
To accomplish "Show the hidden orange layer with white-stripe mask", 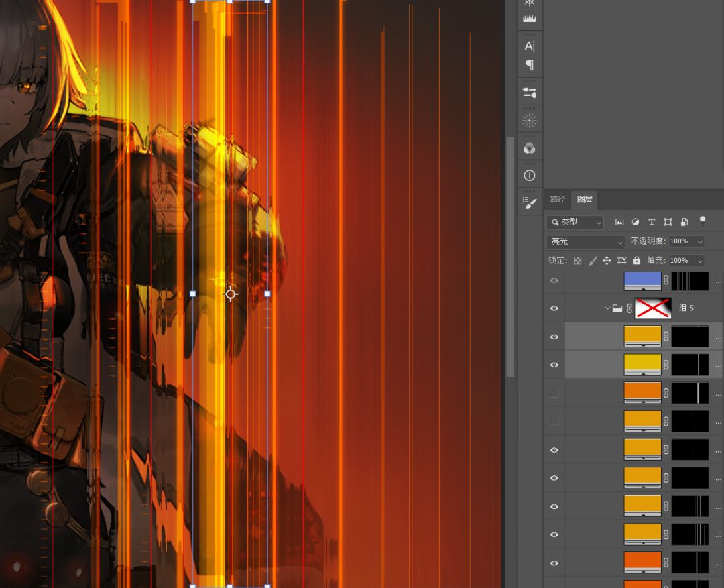I will [x=554, y=393].
